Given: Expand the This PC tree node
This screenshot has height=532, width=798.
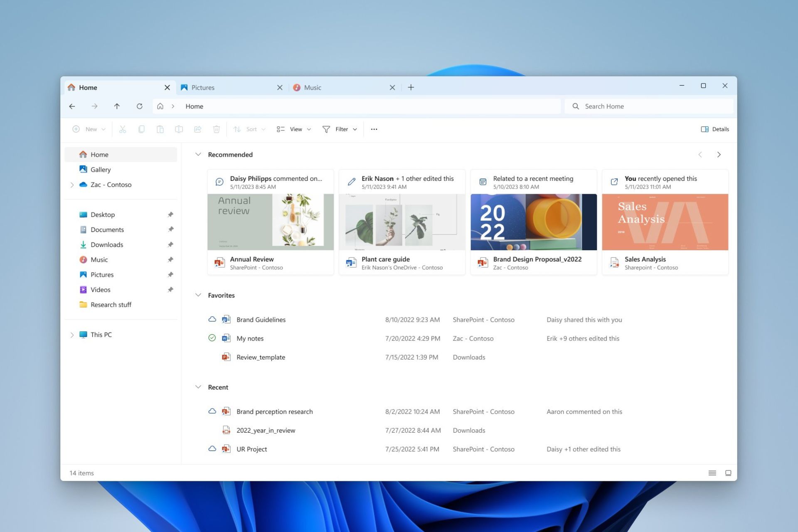Looking at the screenshot, I should pos(72,335).
